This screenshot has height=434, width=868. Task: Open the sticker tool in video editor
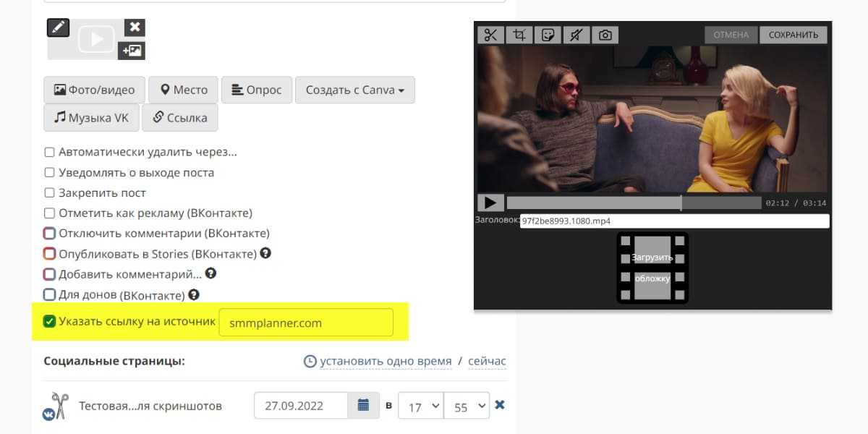[x=548, y=35]
